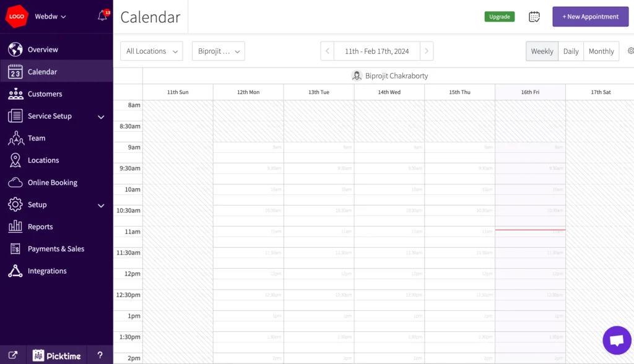The image size is (634, 364).
Task: Open the Biprojit staff filter dropdown
Action: pyautogui.click(x=218, y=51)
